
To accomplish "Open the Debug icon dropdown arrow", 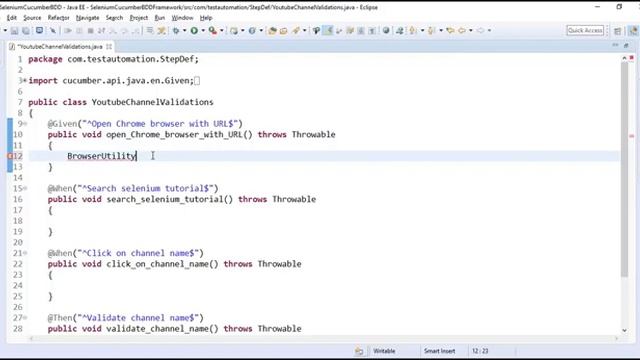I will 184,31.
